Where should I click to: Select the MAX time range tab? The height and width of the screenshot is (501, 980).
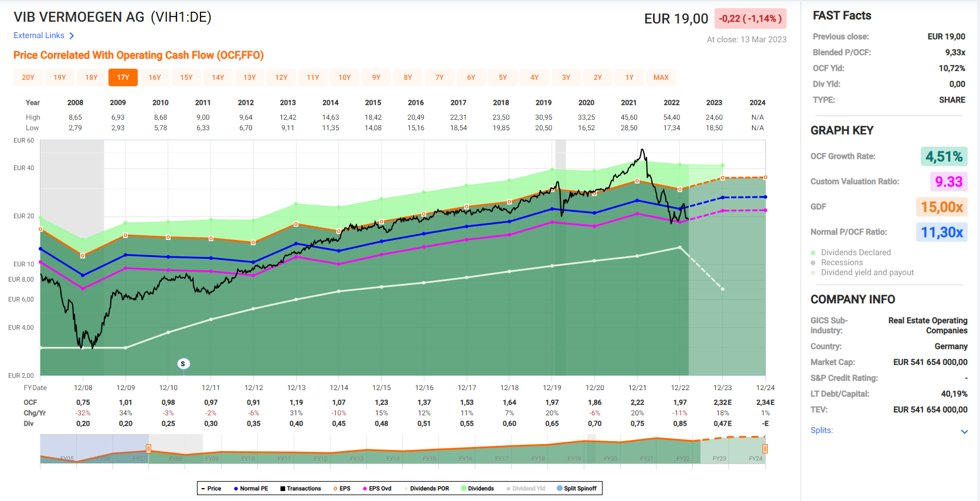click(661, 77)
